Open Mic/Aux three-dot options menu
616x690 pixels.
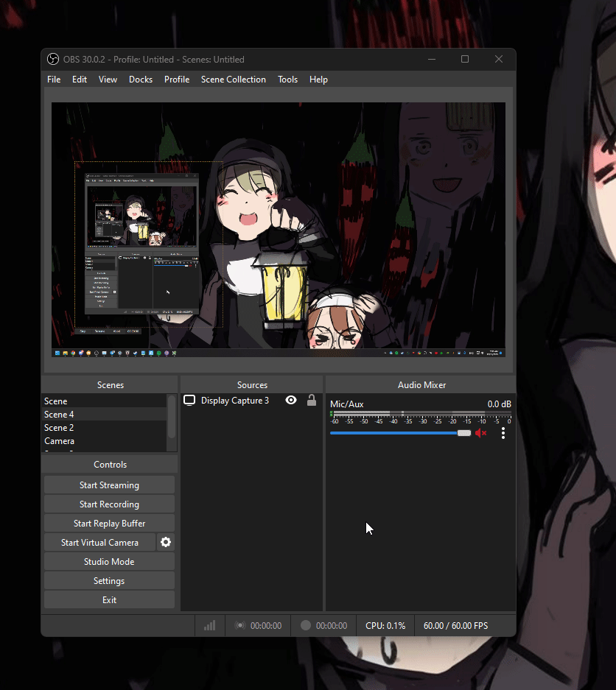[503, 433]
